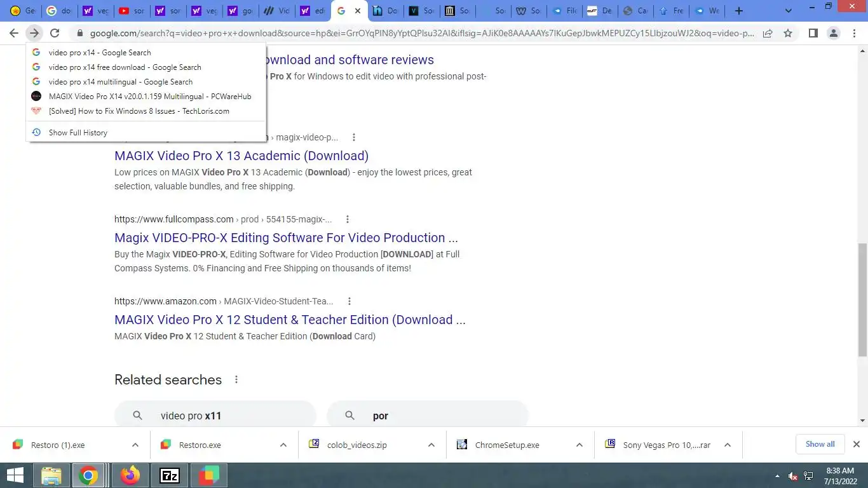Switch to the tab labeled 'Fre'
The width and height of the screenshot is (868, 488).
672,11
